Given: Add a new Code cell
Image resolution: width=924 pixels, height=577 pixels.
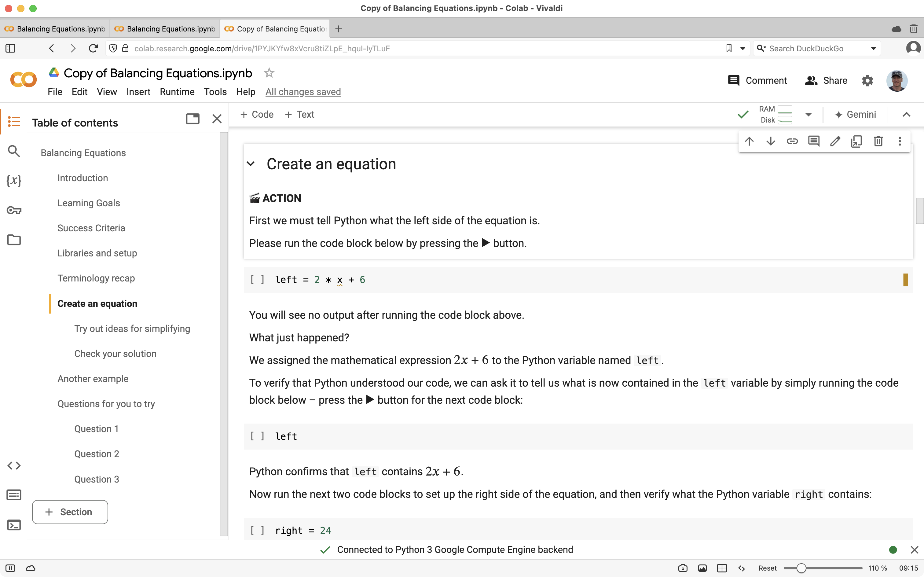Looking at the screenshot, I should click(x=257, y=115).
